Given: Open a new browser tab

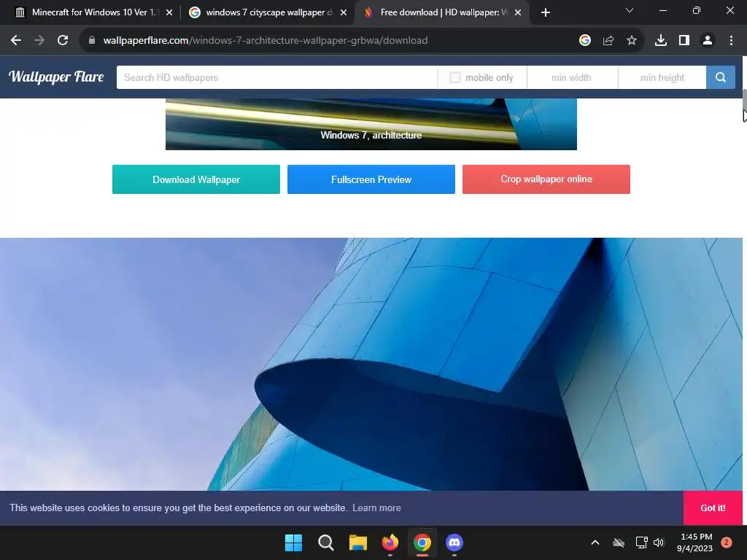Looking at the screenshot, I should 546,12.
